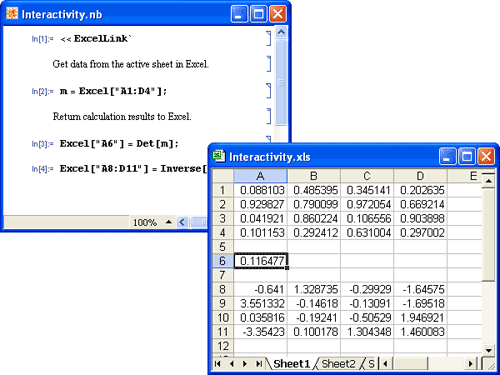Go to last sheet using sheet navigation arrow
500x375 pixels.
[258, 364]
